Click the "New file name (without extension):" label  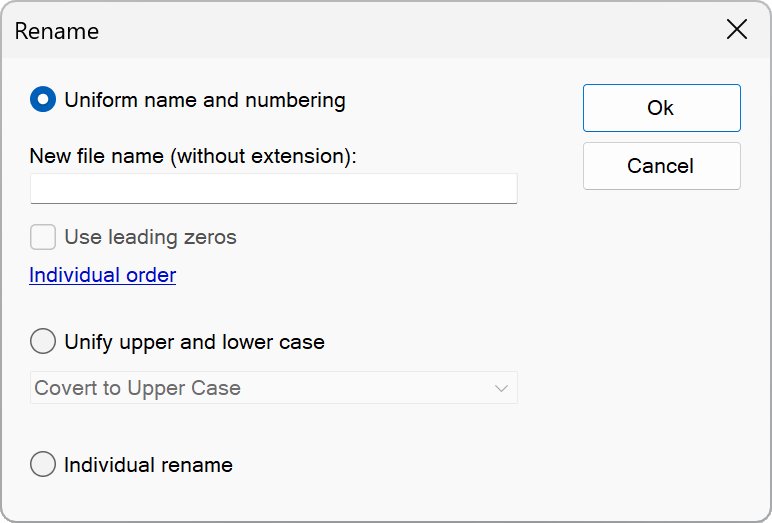pyautogui.click(x=193, y=156)
